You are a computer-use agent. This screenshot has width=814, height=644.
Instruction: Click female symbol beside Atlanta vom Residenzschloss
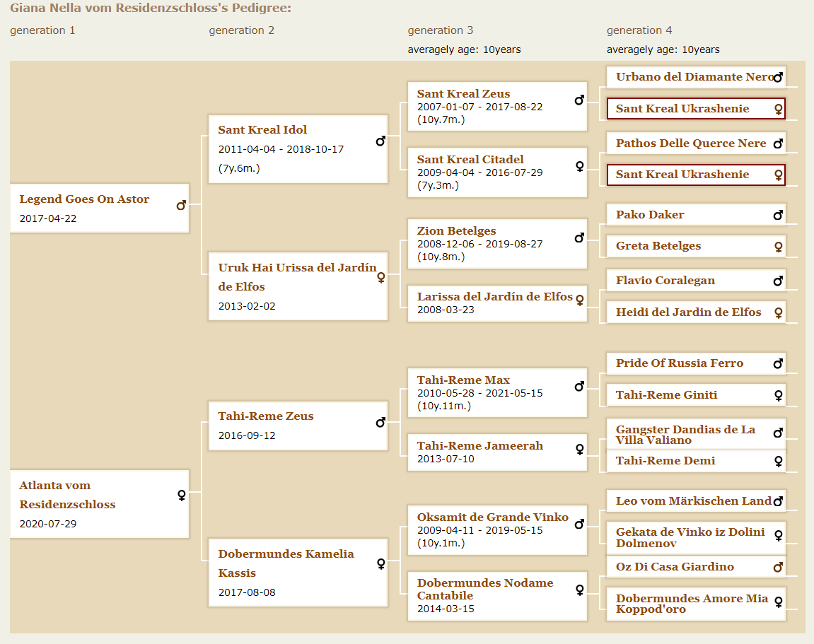pos(181,495)
